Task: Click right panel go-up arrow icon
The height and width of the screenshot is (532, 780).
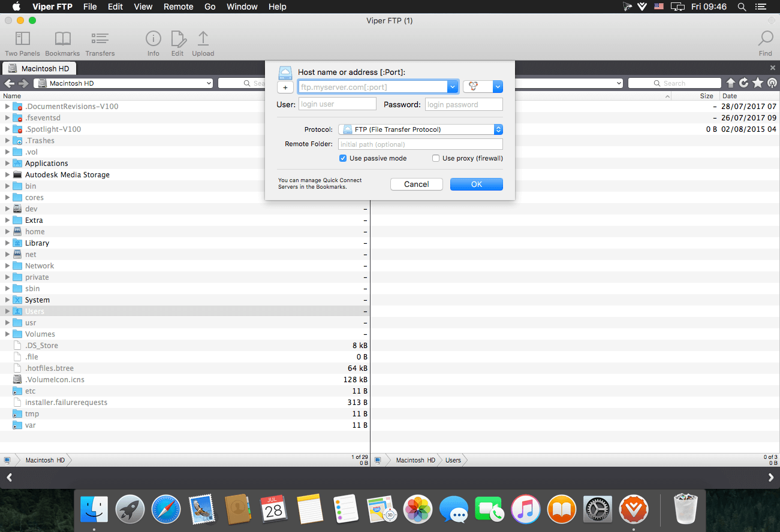Action: pos(731,83)
